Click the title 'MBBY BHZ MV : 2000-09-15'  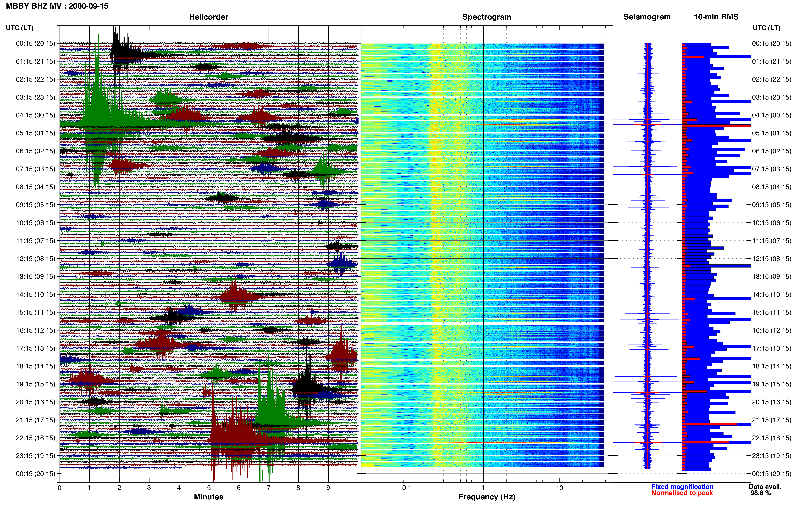(x=57, y=6)
